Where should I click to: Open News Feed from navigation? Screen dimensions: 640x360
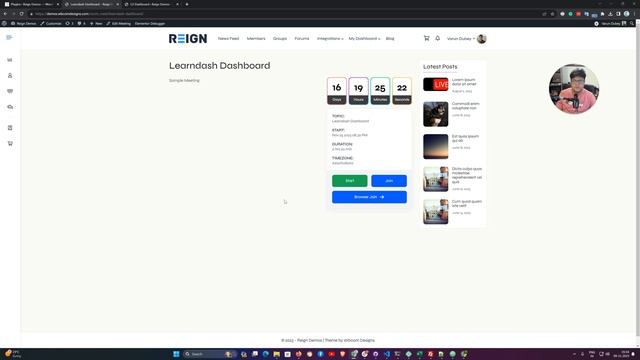(x=228, y=39)
